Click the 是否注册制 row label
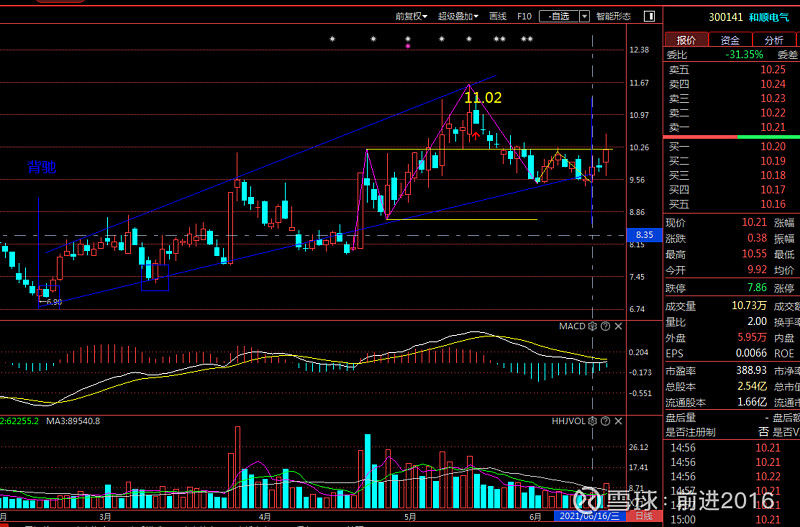 click(690, 432)
